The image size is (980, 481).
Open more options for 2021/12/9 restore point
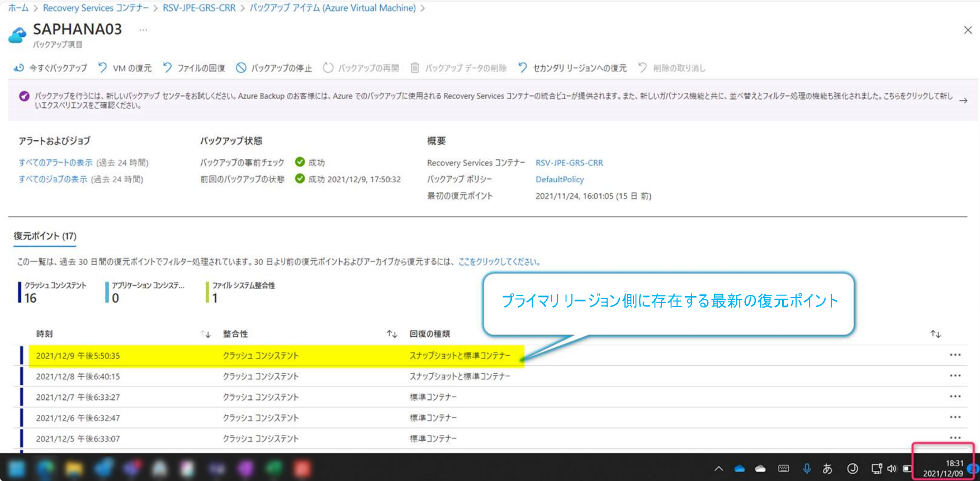955,355
